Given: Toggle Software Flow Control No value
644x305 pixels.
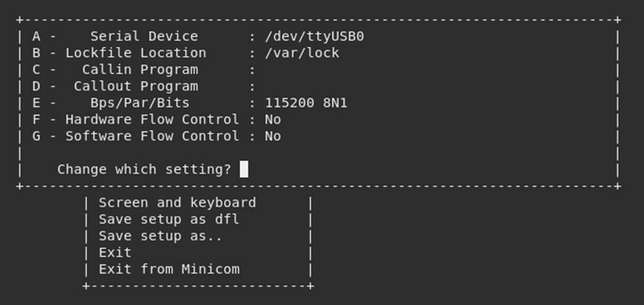Looking at the screenshot, I should click(x=273, y=136).
